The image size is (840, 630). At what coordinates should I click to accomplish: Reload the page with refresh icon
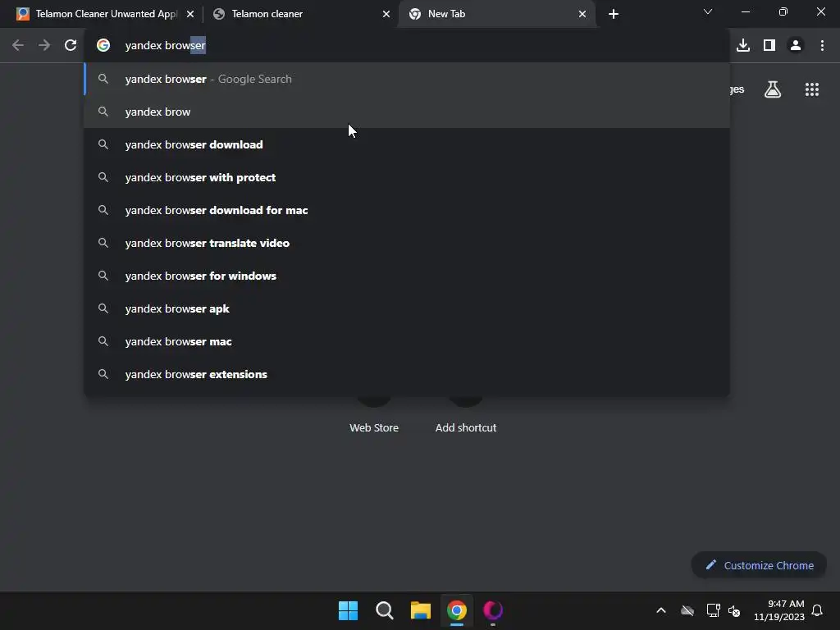tap(71, 46)
